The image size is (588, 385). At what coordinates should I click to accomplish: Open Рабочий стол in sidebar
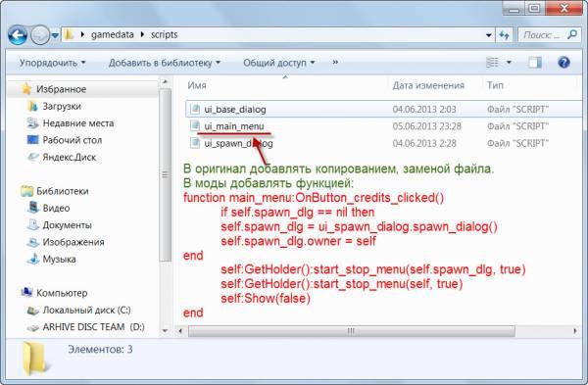coord(72,140)
